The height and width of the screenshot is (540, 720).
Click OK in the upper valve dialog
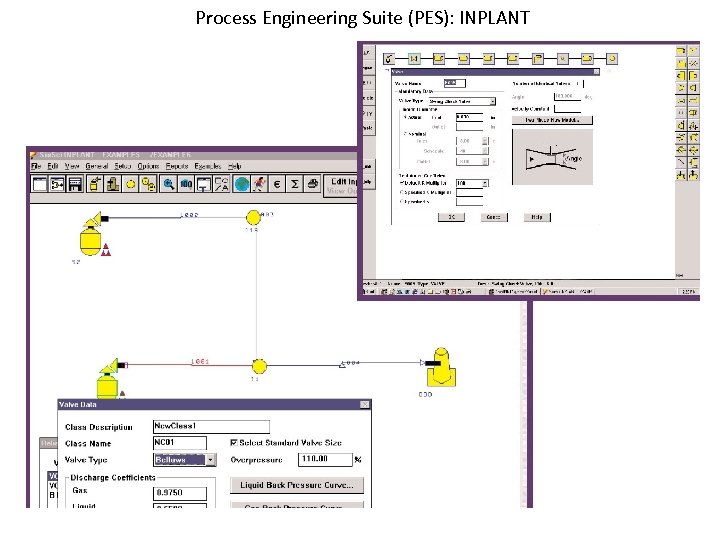coord(451,217)
